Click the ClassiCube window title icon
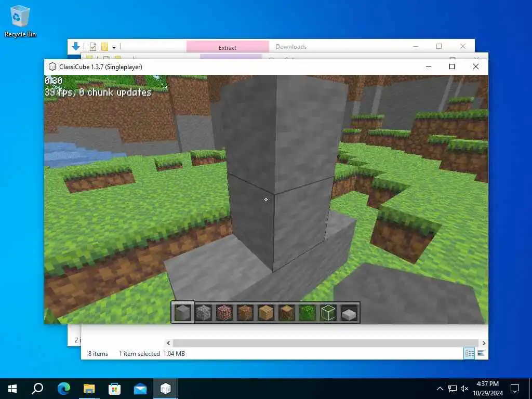This screenshot has width=532, height=399. (52, 67)
